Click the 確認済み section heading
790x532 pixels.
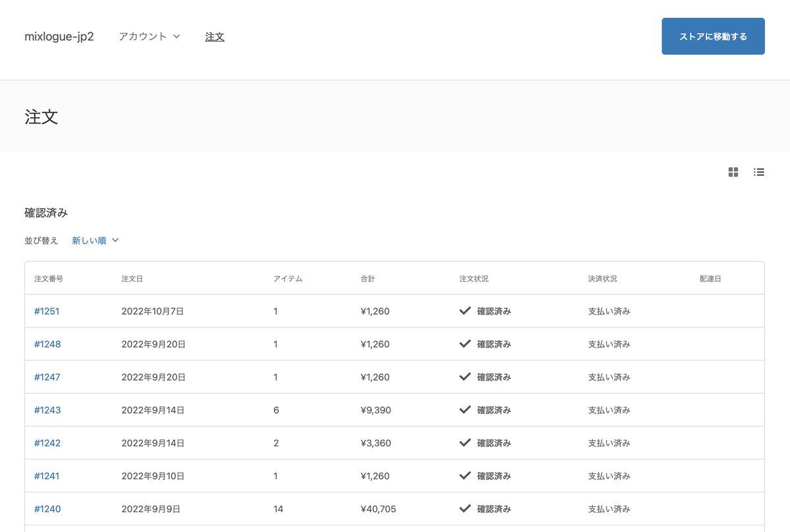46,213
